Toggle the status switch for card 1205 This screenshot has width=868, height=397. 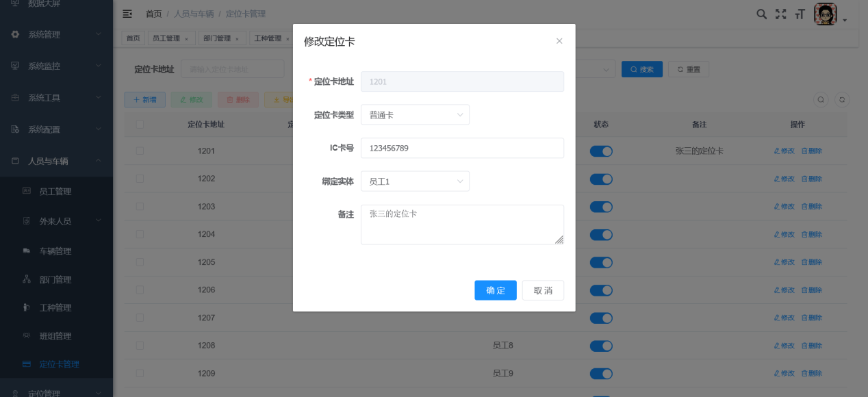pos(600,262)
